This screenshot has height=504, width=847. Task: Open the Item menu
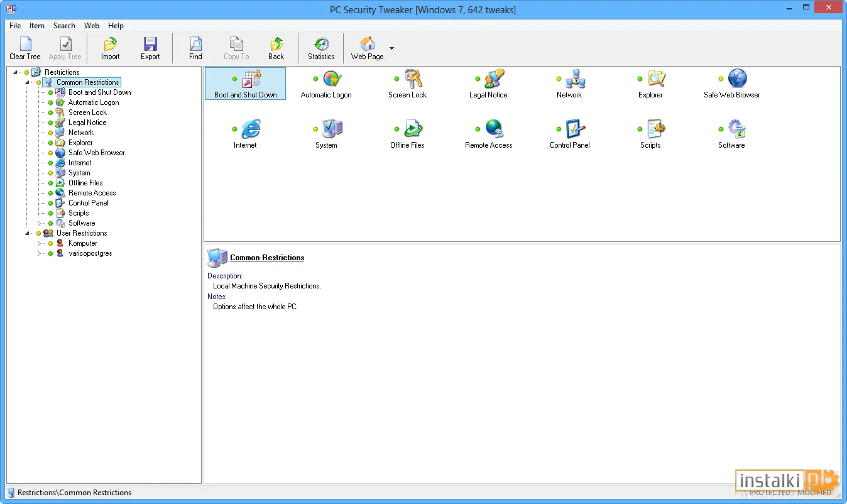[x=37, y=26]
